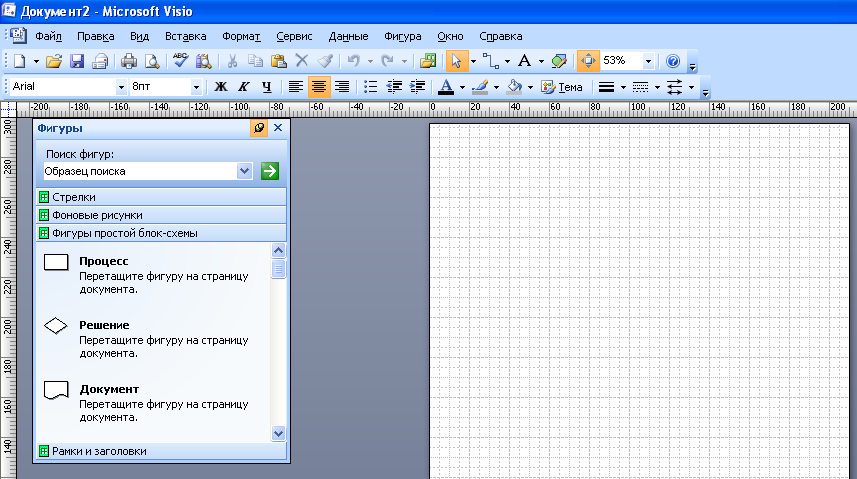Align text right
The image size is (857, 479).
(342, 86)
